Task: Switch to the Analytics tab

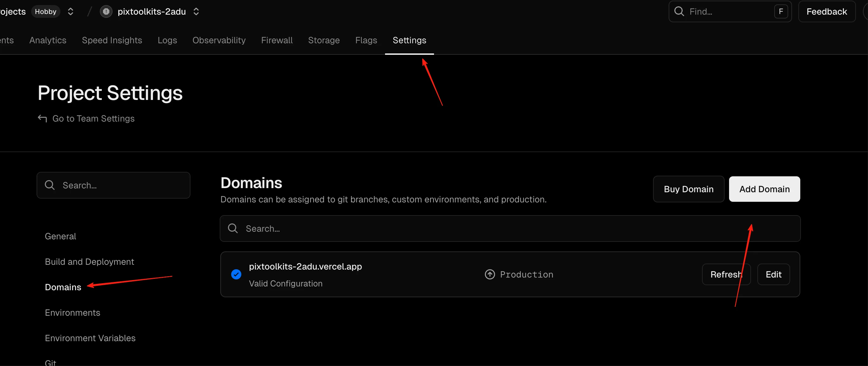Action: (48, 40)
